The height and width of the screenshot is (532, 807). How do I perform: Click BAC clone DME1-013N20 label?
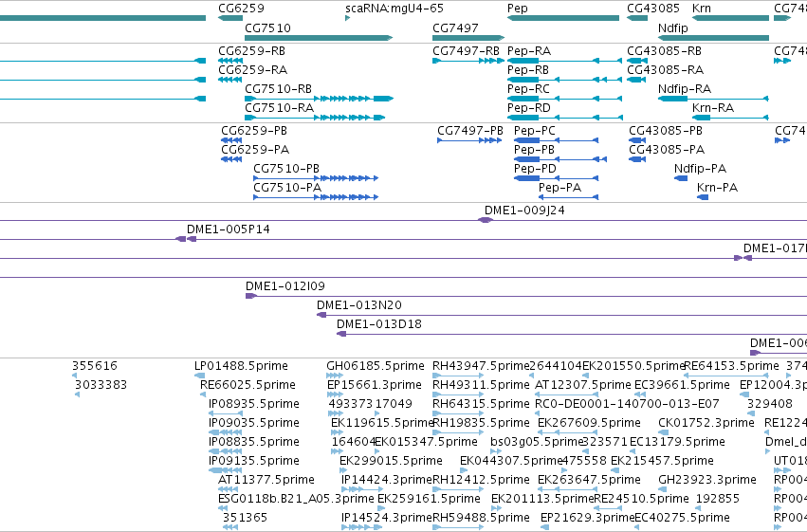[x=359, y=305]
